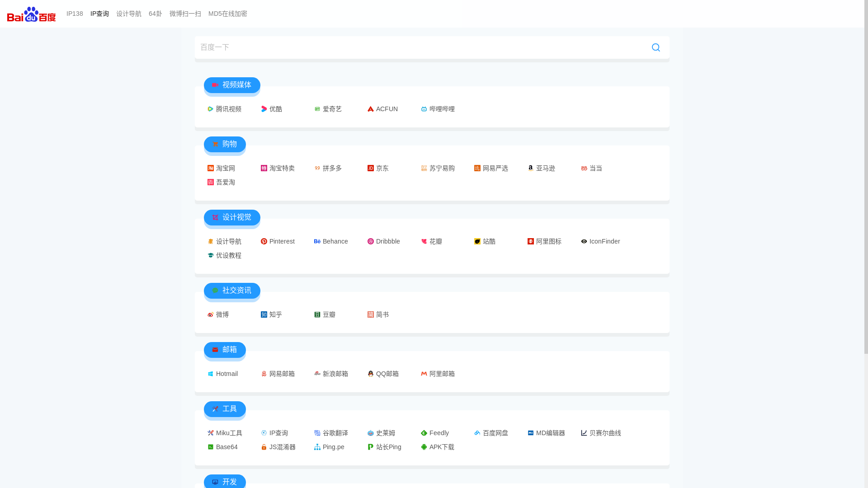Open 微博扫一扫 in top navigation
Image resolution: width=868 pixels, height=488 pixels.
coord(185,14)
